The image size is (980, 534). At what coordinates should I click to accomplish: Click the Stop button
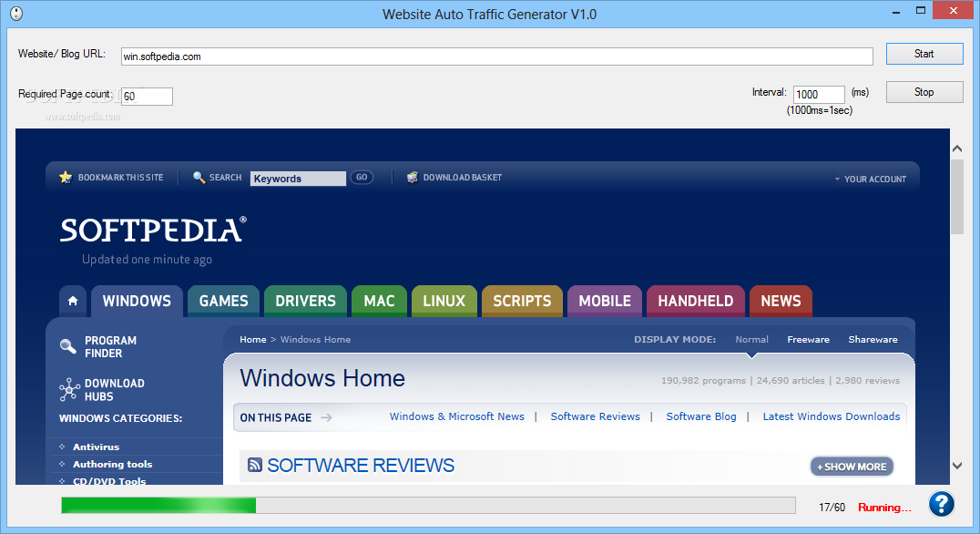coord(924,92)
